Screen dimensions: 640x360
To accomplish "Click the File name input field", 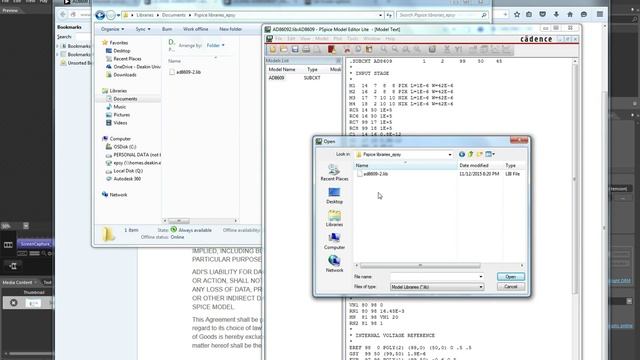I will [434, 277].
